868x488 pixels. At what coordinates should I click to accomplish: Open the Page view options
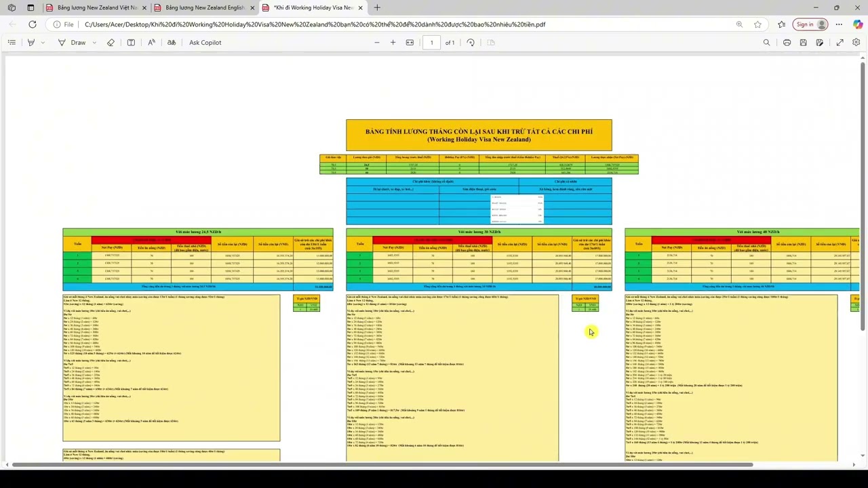point(492,42)
